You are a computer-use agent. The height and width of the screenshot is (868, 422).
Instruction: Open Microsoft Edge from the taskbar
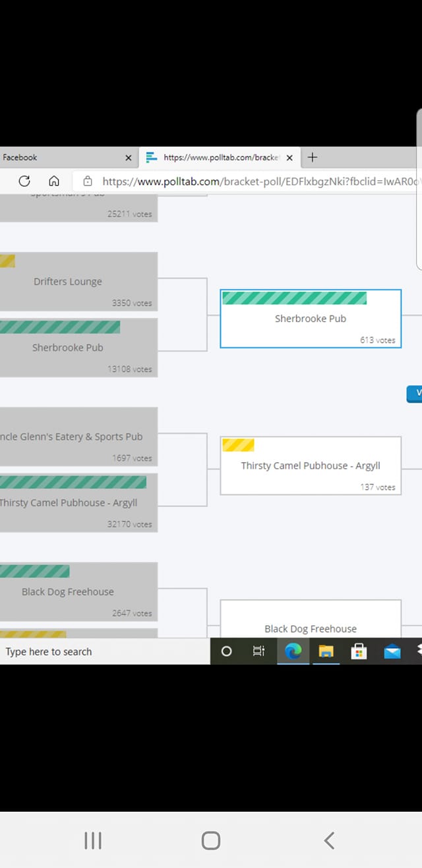[x=293, y=651]
